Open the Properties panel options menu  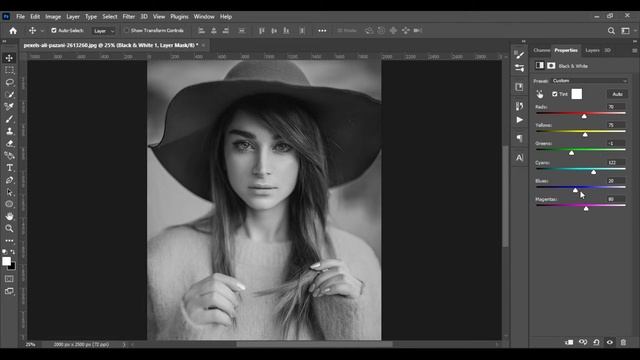point(634,50)
